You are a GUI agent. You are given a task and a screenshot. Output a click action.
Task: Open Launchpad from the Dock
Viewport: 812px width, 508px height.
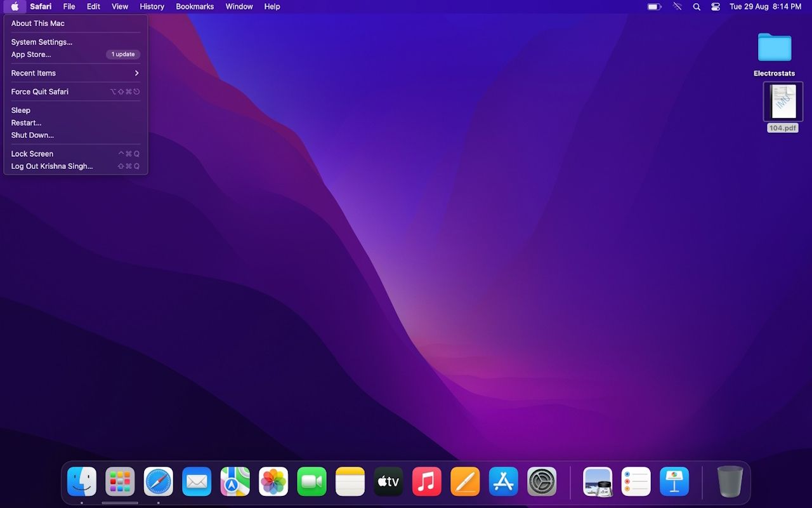click(x=120, y=481)
